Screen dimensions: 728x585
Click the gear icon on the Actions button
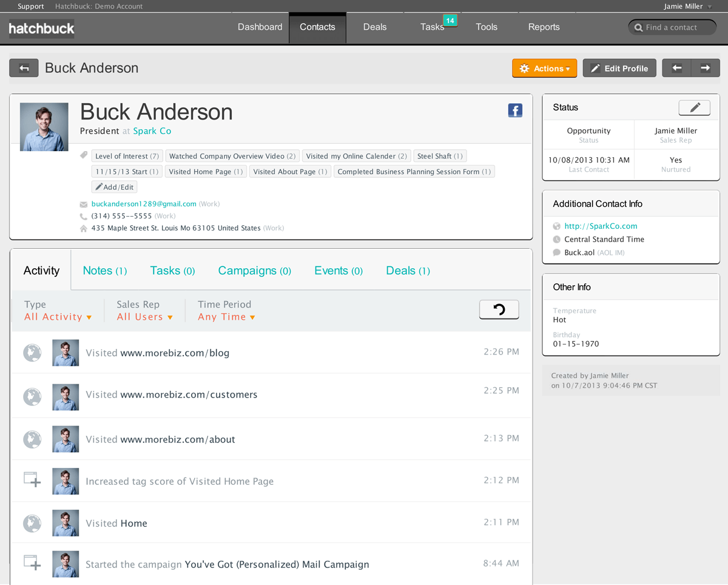(525, 68)
